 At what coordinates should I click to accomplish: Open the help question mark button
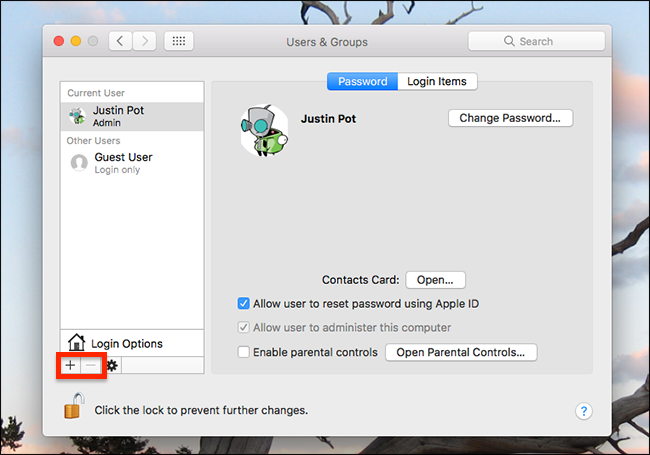pos(585,410)
